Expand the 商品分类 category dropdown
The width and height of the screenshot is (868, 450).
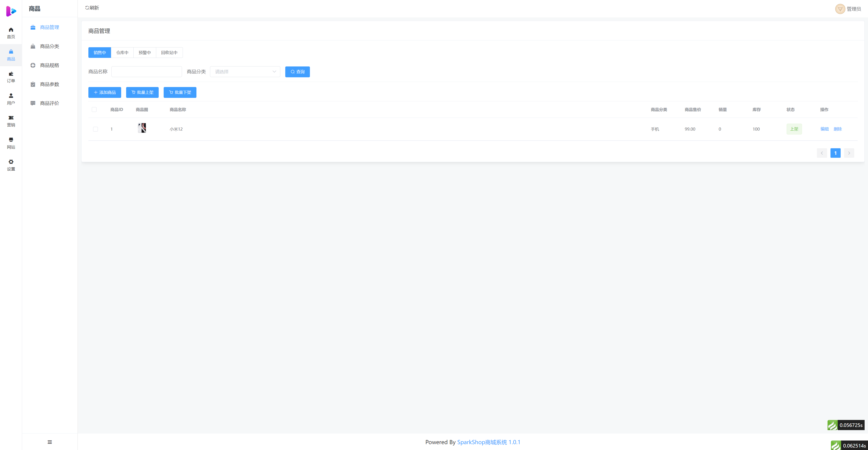245,72
